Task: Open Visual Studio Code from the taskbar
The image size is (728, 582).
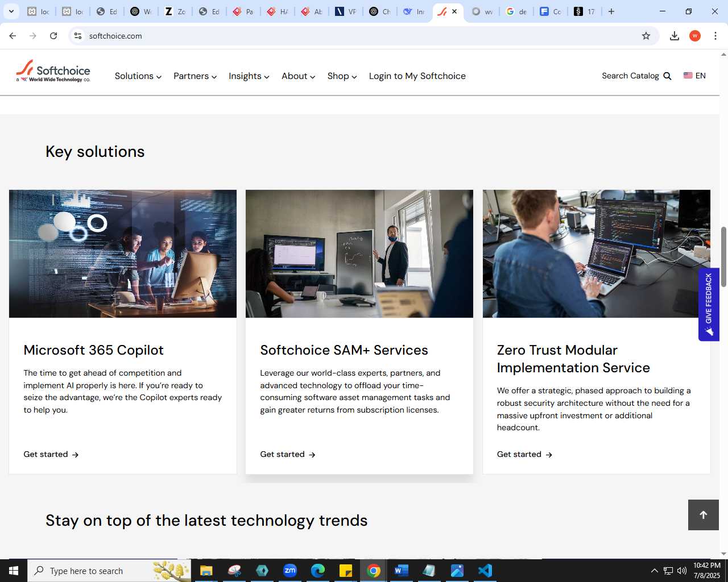Action: coord(485,571)
